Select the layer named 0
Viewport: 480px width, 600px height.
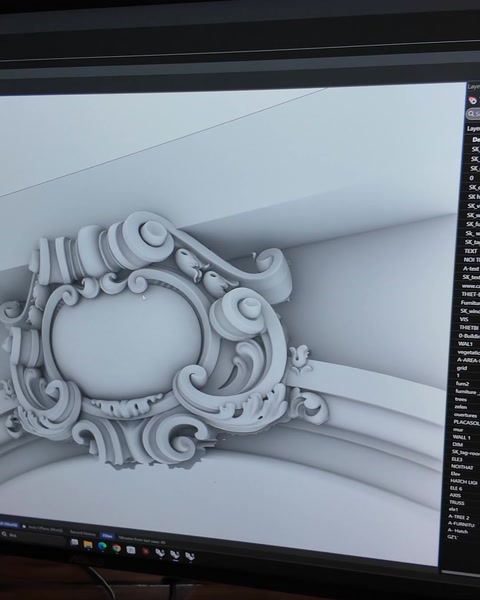pos(472,178)
